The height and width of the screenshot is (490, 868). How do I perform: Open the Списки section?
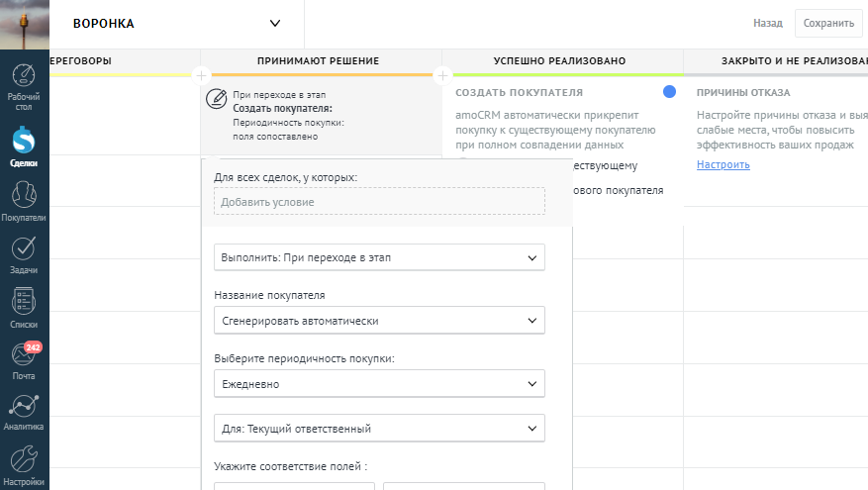point(24,308)
